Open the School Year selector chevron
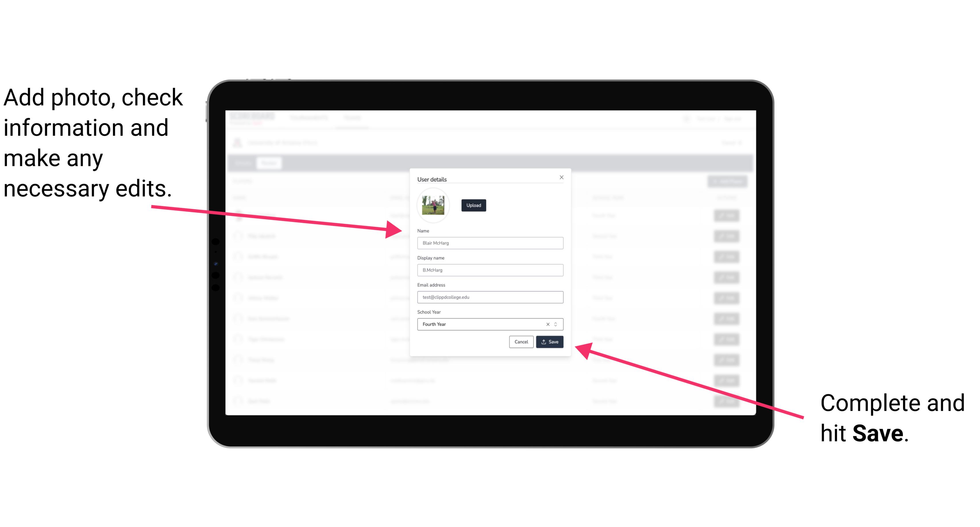The height and width of the screenshot is (527, 980). click(557, 324)
